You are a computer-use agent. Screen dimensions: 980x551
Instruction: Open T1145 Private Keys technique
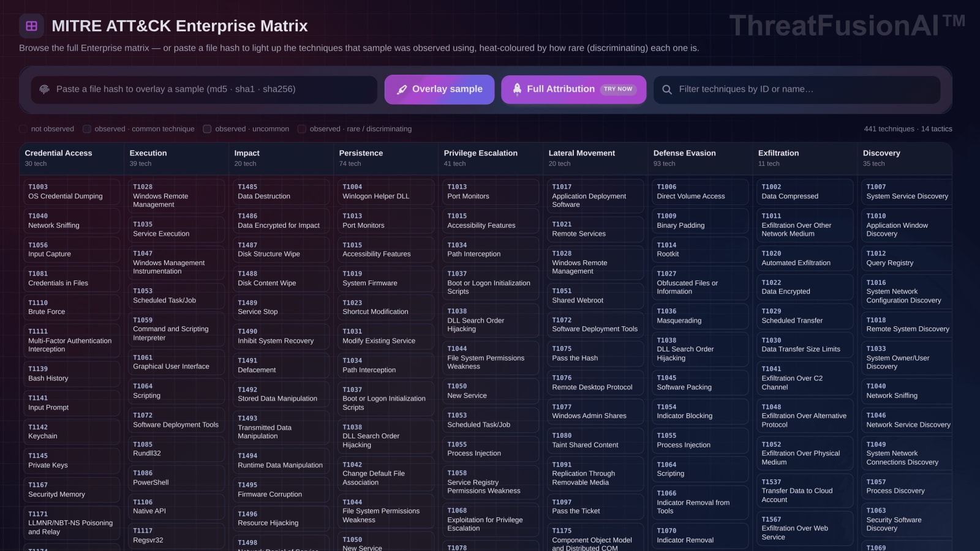coord(72,460)
